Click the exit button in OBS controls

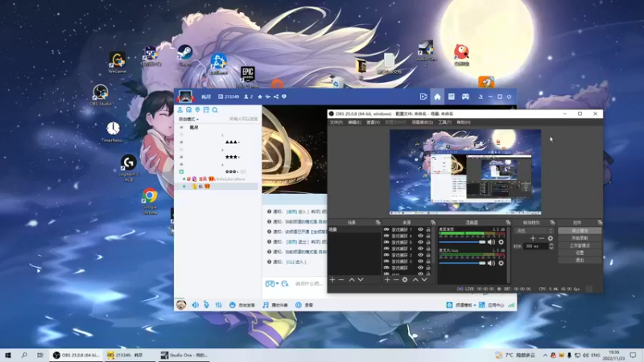point(580,260)
